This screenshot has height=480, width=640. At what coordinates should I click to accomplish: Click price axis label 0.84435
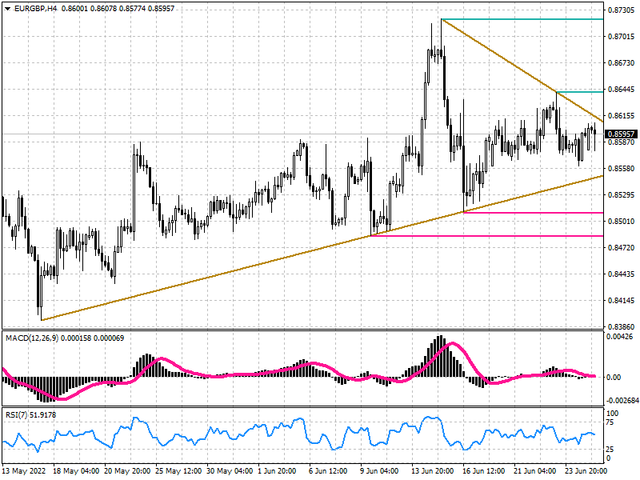(621, 274)
